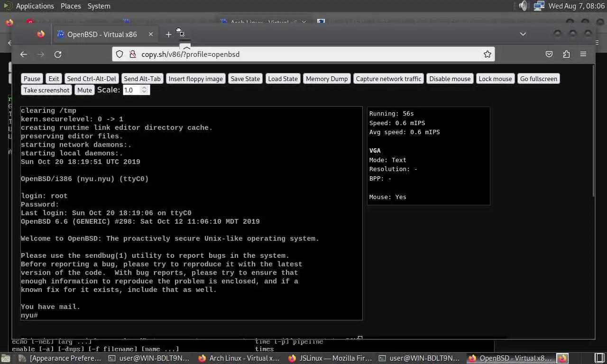Click the page vertical scrollbar
Image resolution: width=607 pixels, height=364 pixels.
coord(593,131)
